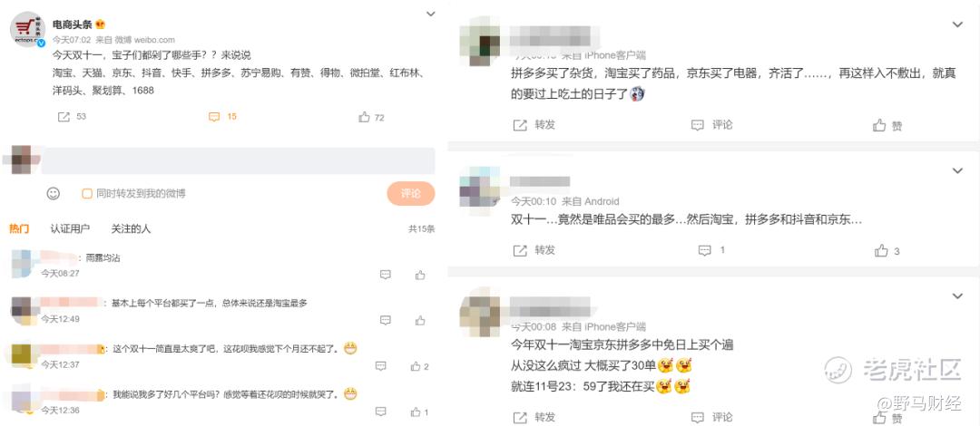Like the 电商头条 post with 72 likes
This screenshot has width=980, height=426.
pos(365,117)
